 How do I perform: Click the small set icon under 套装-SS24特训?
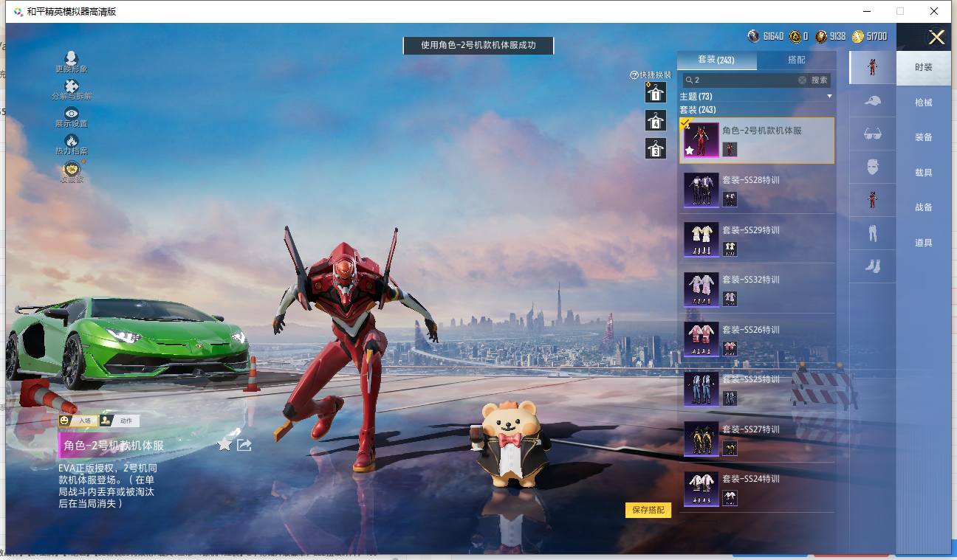730,498
